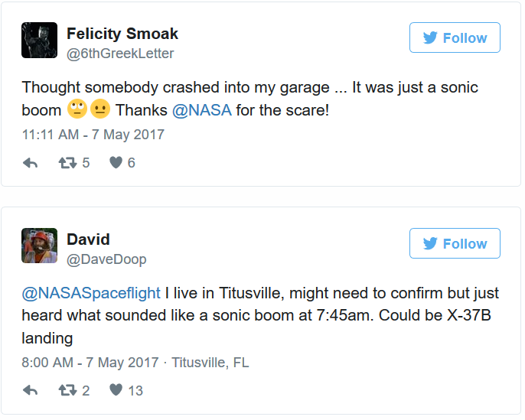Open the @NASA mention link
The height and width of the screenshot is (420, 525).
(202, 109)
